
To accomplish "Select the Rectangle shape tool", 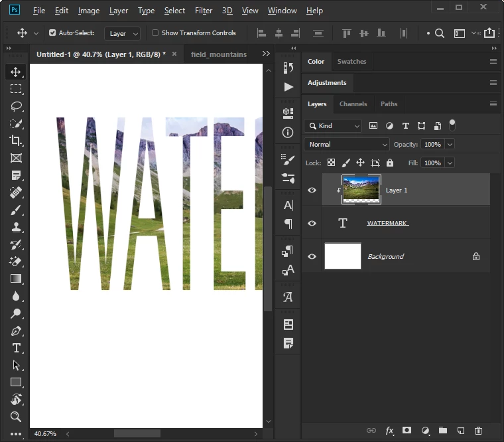I will click(x=15, y=382).
